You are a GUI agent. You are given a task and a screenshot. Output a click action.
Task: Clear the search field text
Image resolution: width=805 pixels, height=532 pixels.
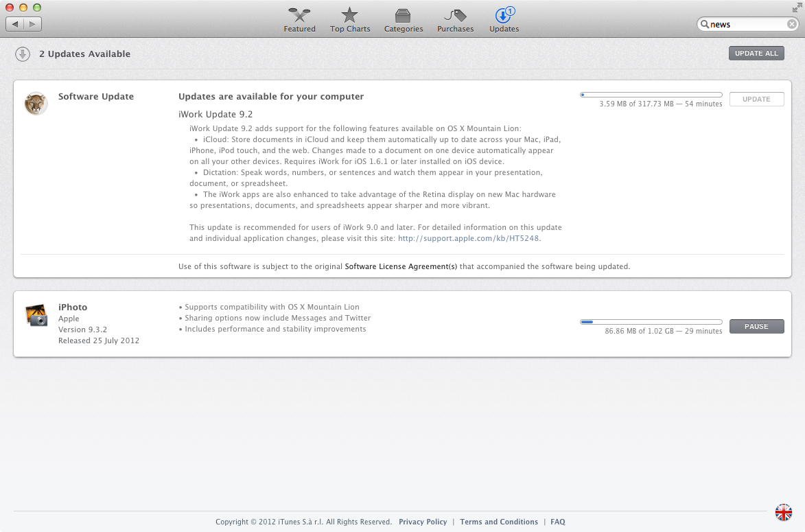[x=792, y=24]
